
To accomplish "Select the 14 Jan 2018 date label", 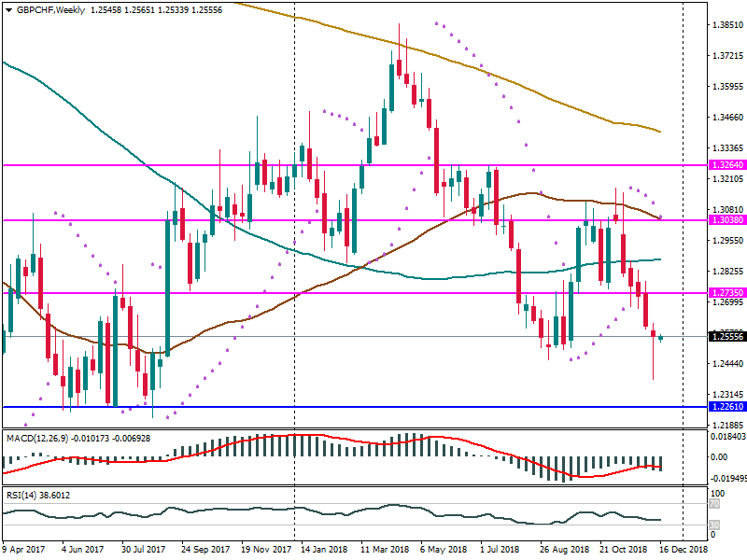I will click(323, 551).
